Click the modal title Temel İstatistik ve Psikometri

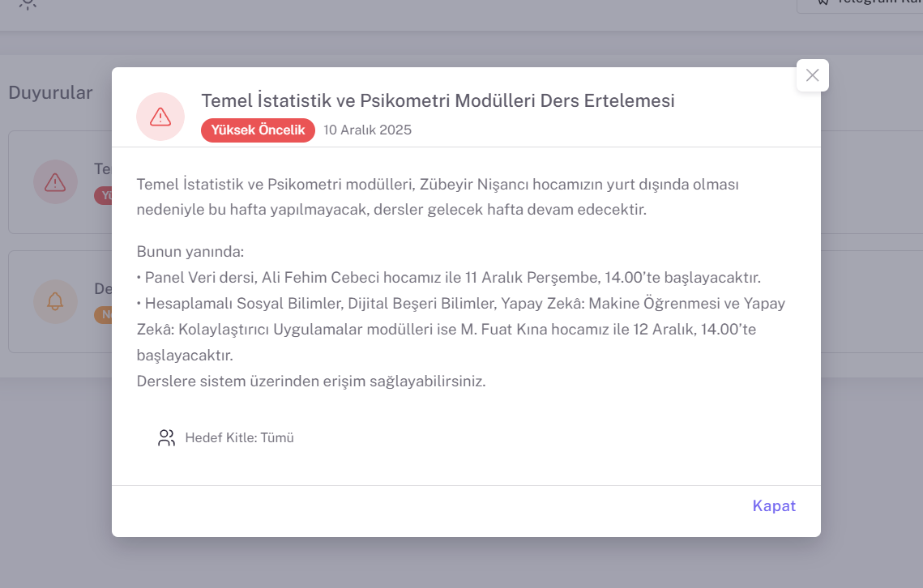(x=438, y=100)
